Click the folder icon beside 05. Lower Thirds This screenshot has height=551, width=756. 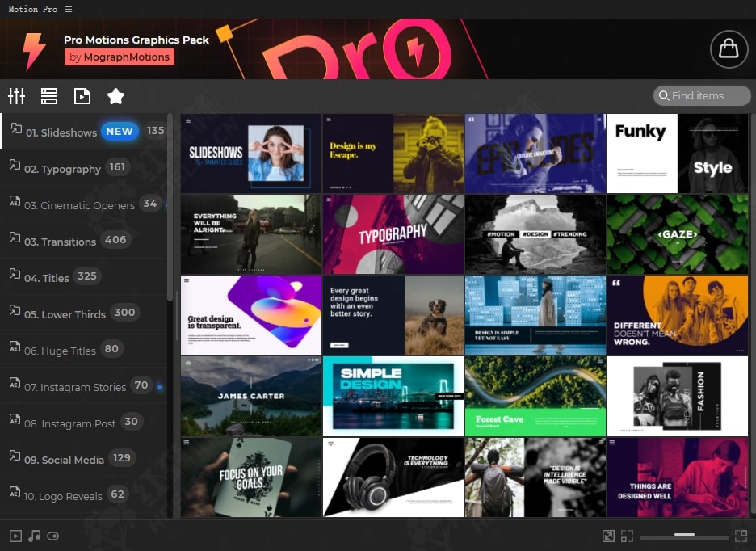pyautogui.click(x=15, y=310)
